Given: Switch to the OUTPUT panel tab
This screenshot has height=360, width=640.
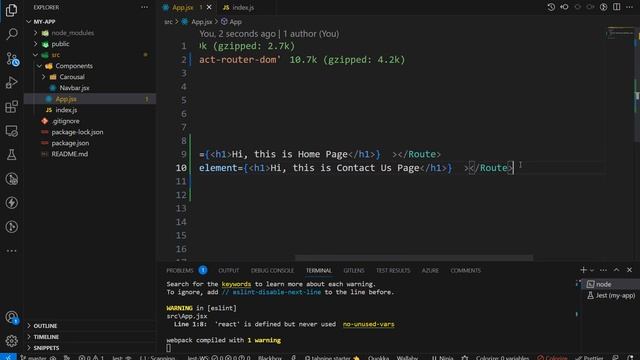Looking at the screenshot, I should [x=229, y=270].
